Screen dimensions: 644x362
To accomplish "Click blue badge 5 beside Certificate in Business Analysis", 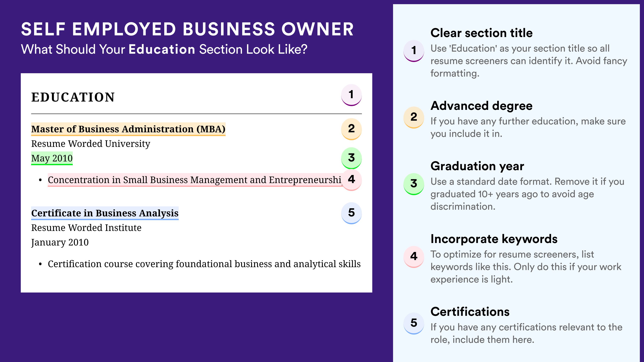I will coord(351,213).
